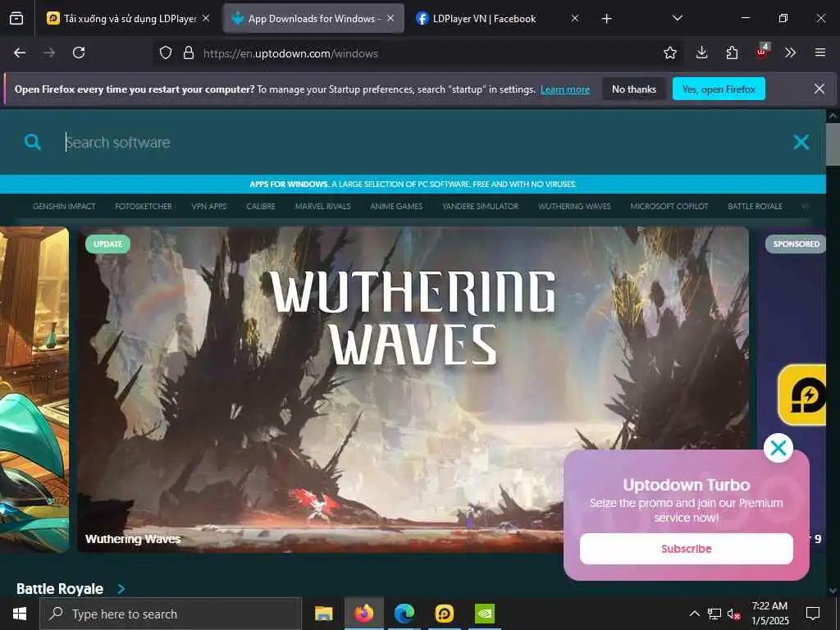Image resolution: width=840 pixels, height=630 pixels.
Task: Open LDPlayer from the taskbar
Action: point(444,614)
